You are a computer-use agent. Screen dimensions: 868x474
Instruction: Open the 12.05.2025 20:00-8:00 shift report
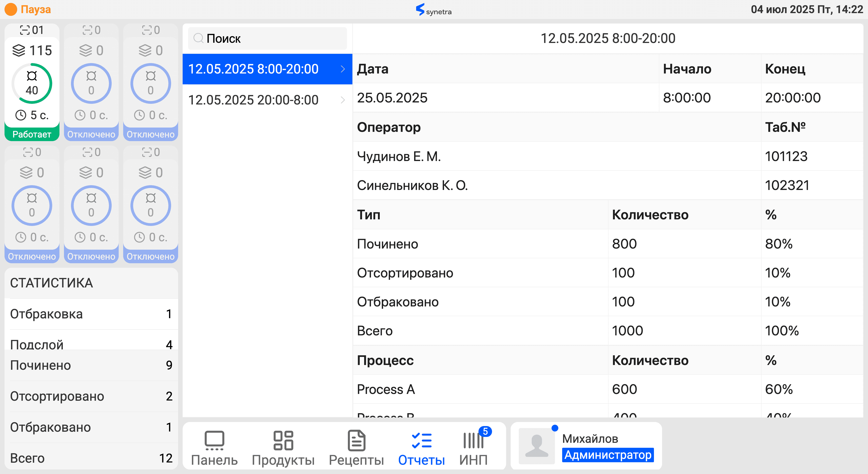253,100
